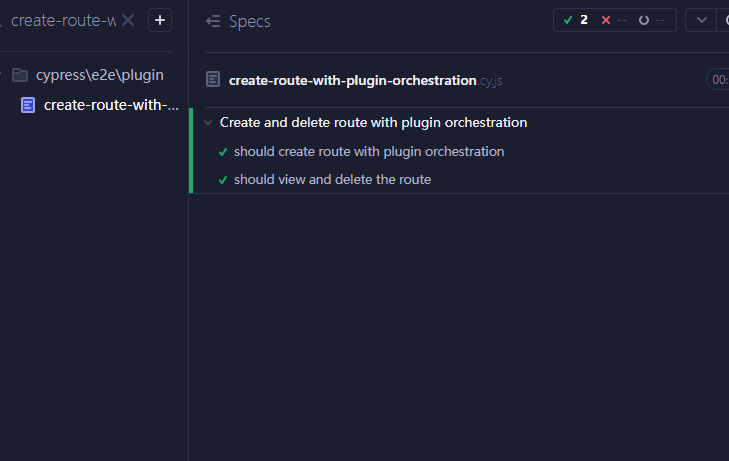Select the 'should create route with plugin orchestration' test

tap(369, 152)
